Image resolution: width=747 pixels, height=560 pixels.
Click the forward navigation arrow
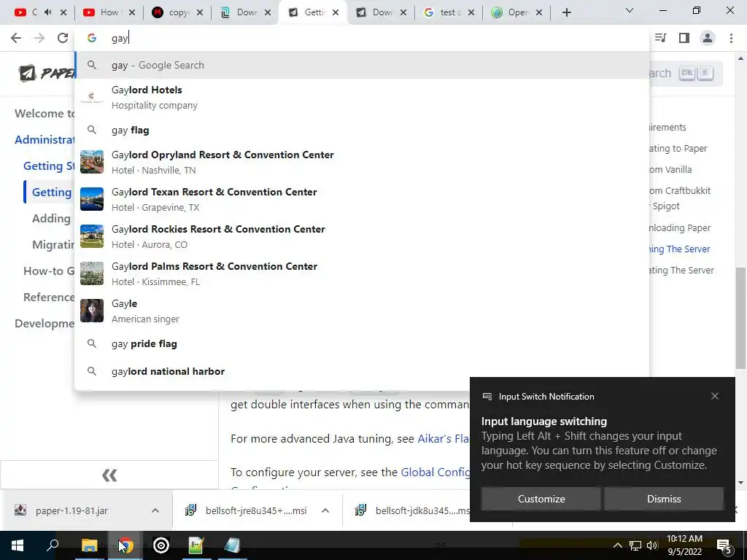39,38
